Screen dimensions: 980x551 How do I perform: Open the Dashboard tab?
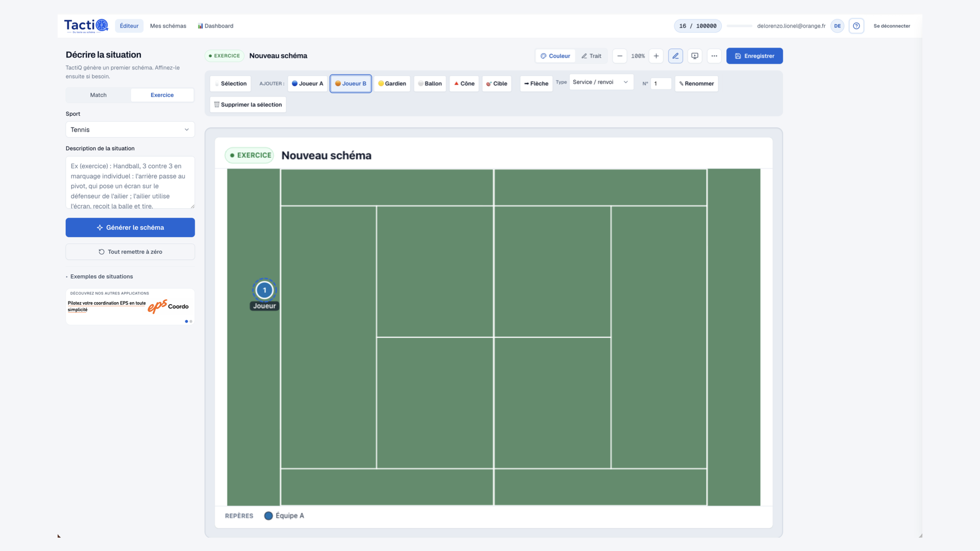click(215, 26)
